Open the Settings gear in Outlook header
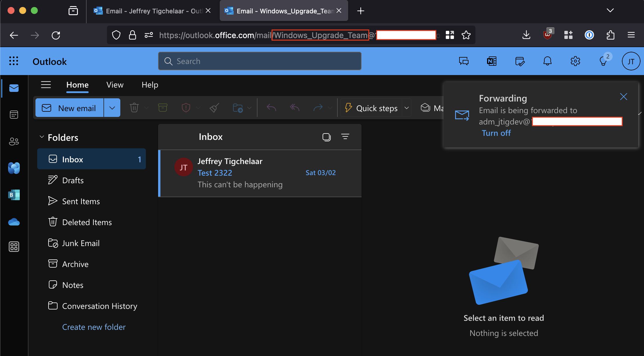This screenshot has width=644, height=356. 575,61
